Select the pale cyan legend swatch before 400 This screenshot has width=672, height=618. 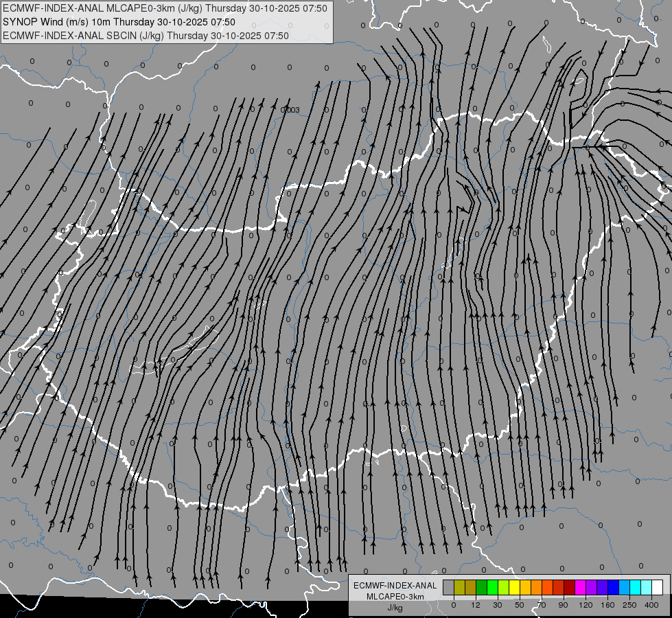coord(647,587)
